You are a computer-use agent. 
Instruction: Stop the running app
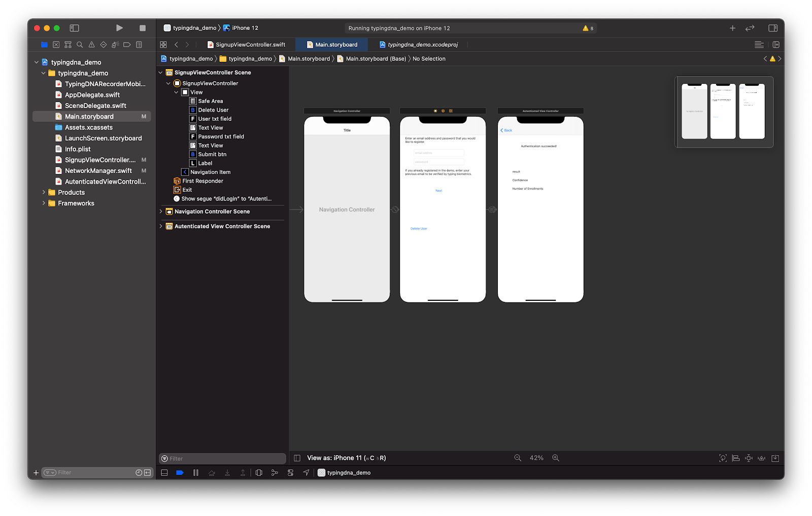click(143, 28)
